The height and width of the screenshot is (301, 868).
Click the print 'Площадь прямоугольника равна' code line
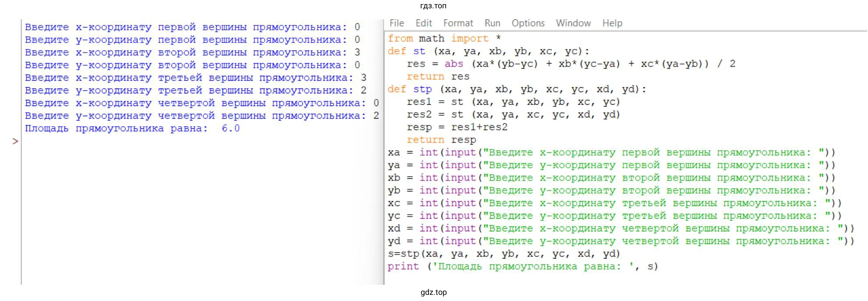(x=523, y=267)
